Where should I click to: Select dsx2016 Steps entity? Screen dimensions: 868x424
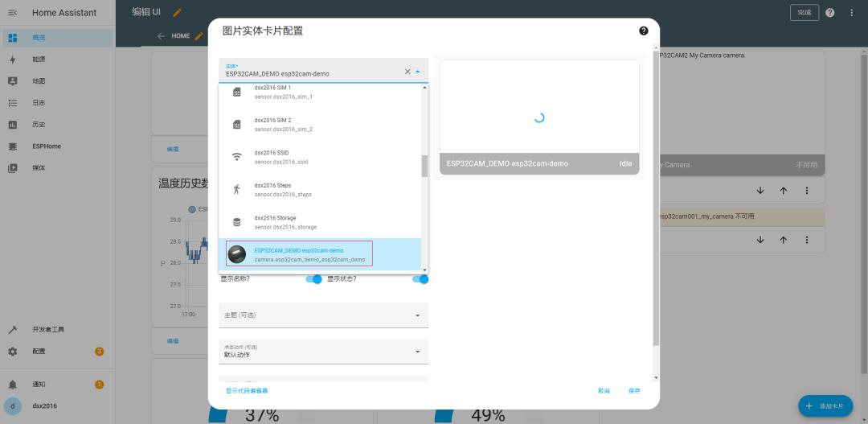click(x=320, y=190)
